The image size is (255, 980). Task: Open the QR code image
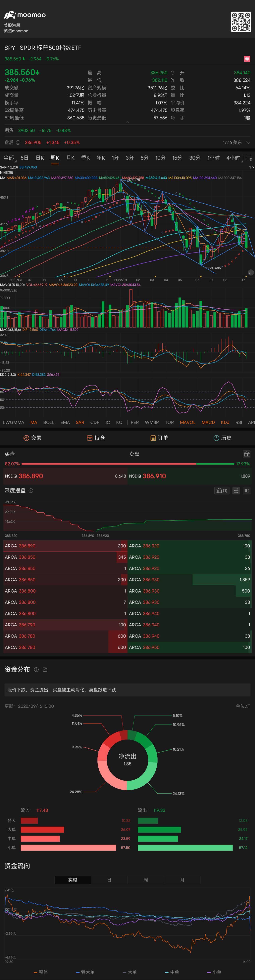pos(241,22)
